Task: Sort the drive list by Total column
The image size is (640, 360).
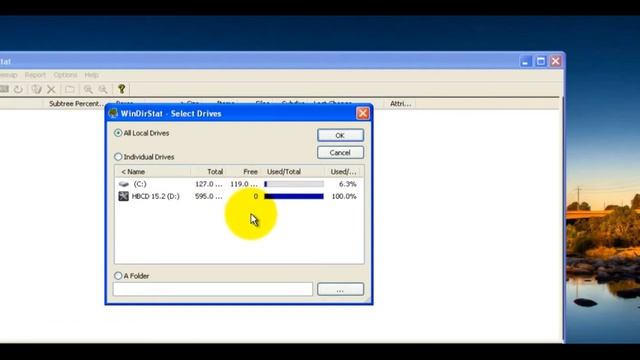Action: [209, 172]
